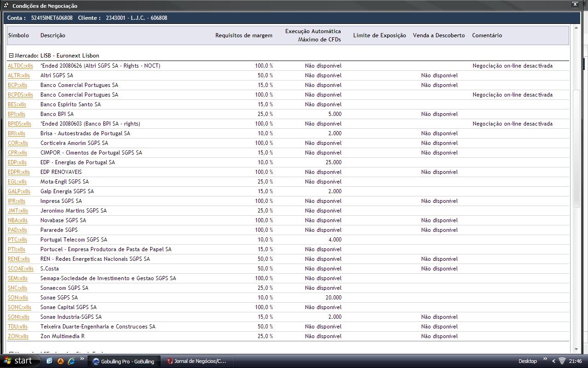Screen dimensions: 588x368
Task: Click the Comentário column header
Action: [487, 35]
